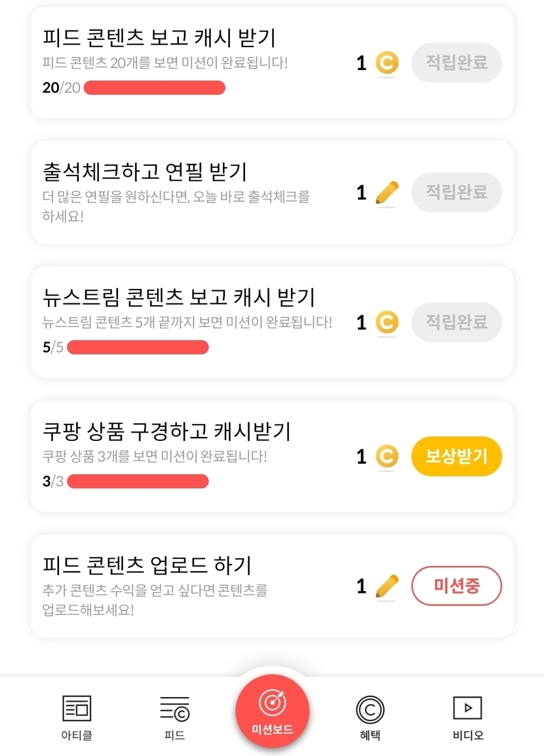
Task: Tap 적립완료 on 뉴스트림 mission
Action: click(x=457, y=322)
